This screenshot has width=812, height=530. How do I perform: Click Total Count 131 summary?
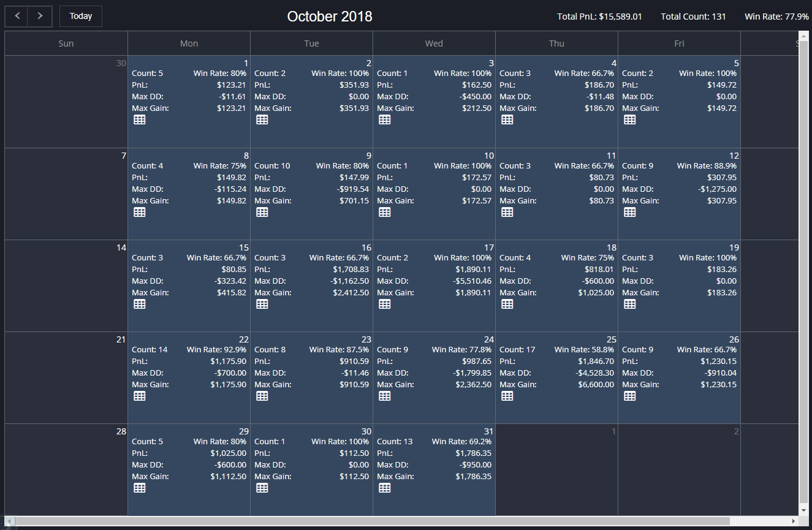[693, 17]
